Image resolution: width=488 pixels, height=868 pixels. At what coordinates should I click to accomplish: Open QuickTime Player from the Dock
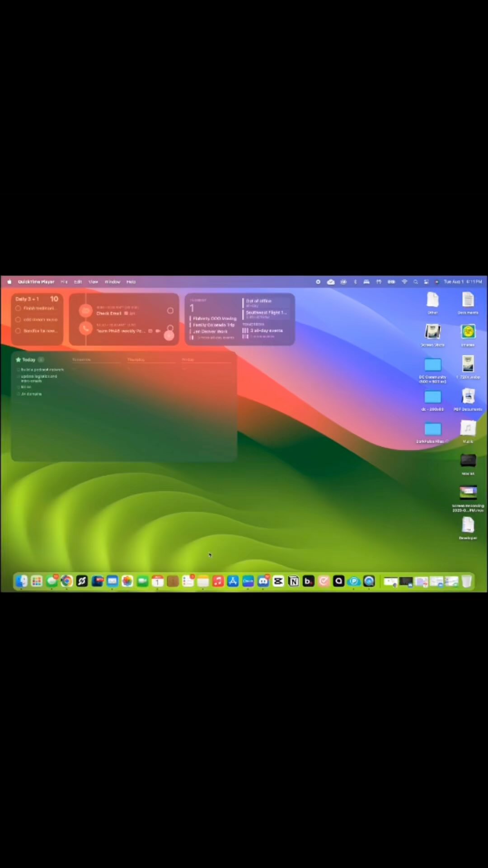point(369,581)
